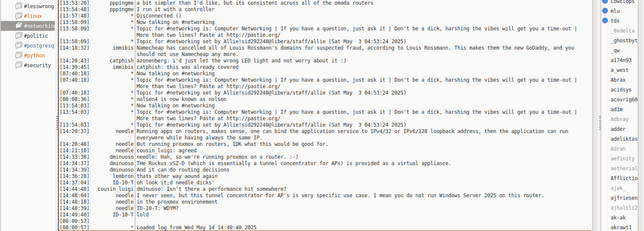
Task: Click the blue status dot beside mlu
Action: point(605,11)
